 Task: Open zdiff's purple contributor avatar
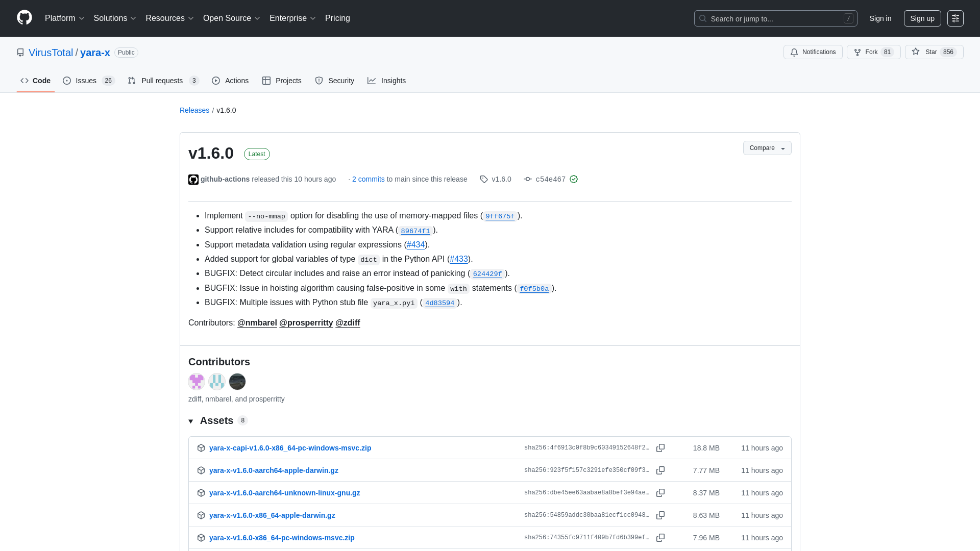click(x=197, y=382)
